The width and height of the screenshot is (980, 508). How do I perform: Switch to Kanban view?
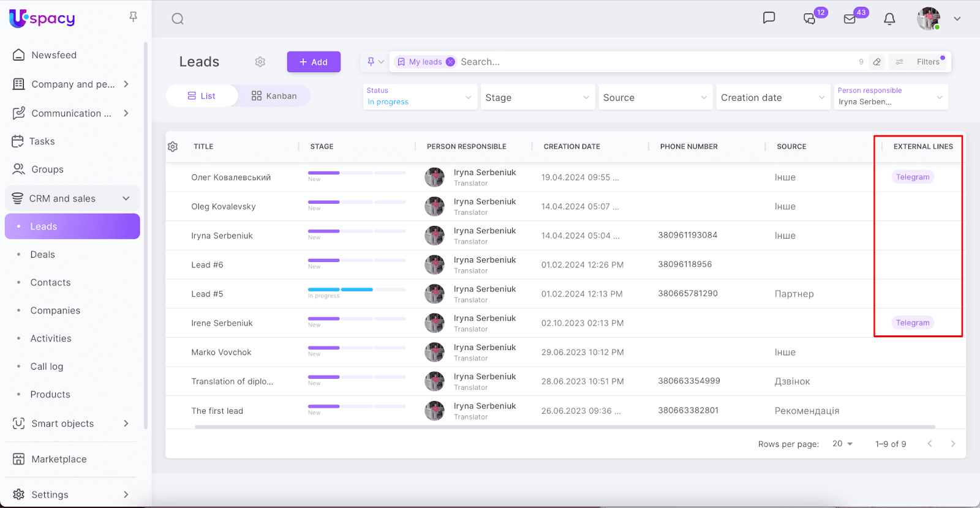pos(274,96)
